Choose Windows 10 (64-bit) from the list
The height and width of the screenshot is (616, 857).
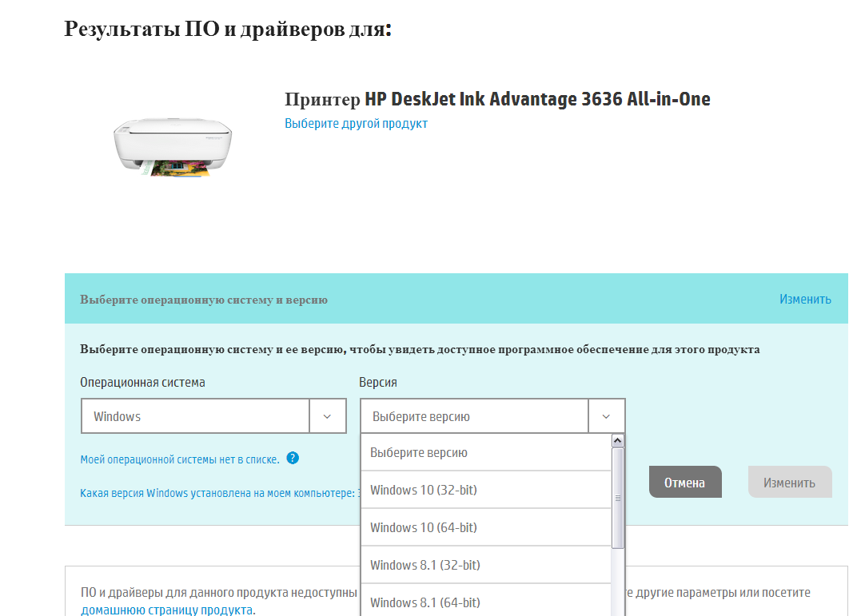pos(486,527)
